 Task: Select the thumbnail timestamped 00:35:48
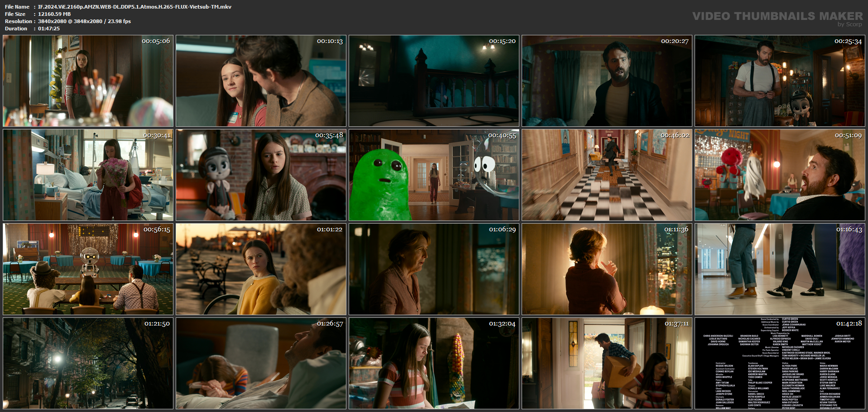pyautogui.click(x=261, y=175)
